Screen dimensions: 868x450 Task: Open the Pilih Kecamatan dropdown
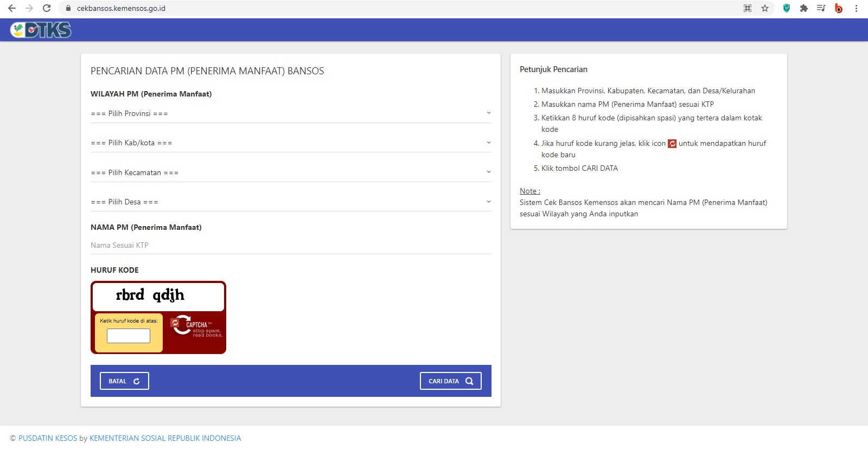coord(291,172)
